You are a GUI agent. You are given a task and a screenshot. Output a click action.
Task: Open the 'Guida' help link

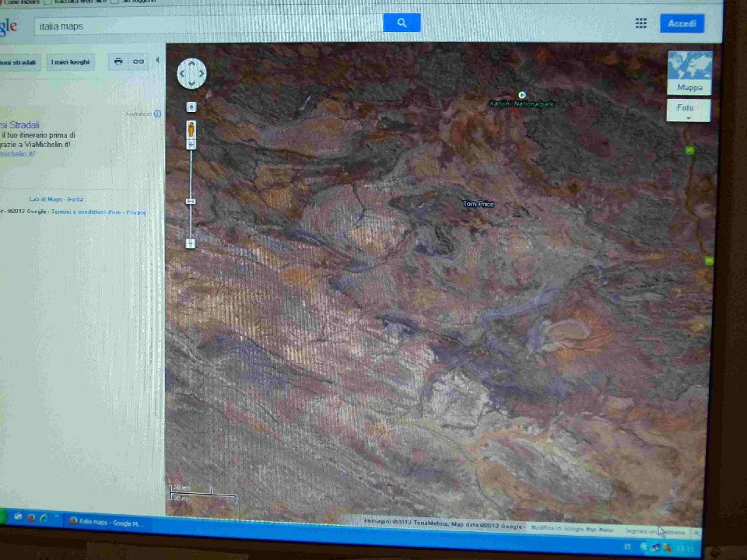click(x=75, y=199)
